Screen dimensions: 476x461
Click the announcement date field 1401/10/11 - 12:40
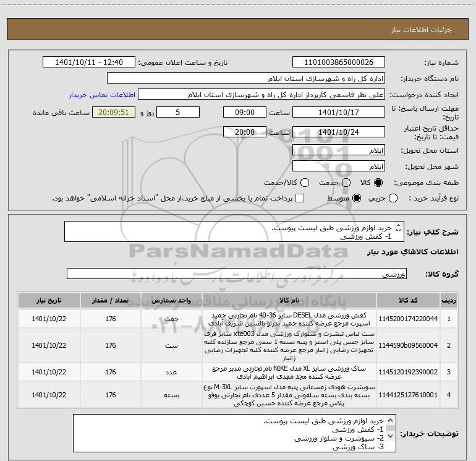pyautogui.click(x=89, y=62)
